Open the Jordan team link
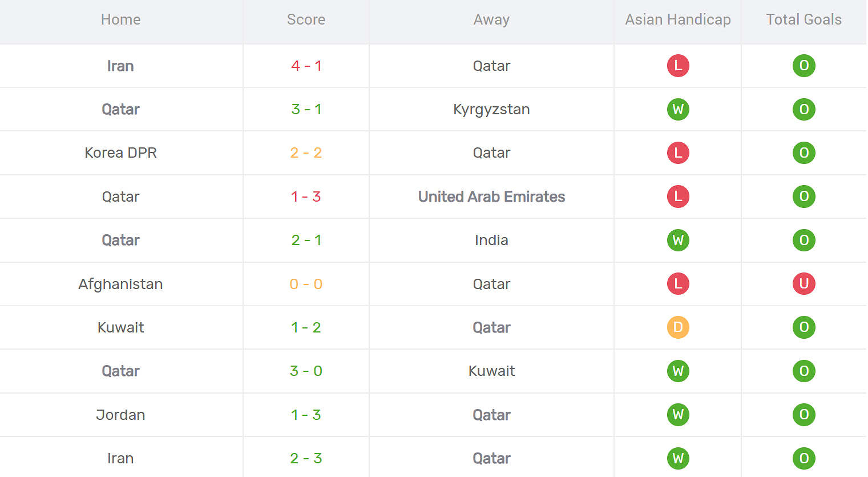 point(120,415)
